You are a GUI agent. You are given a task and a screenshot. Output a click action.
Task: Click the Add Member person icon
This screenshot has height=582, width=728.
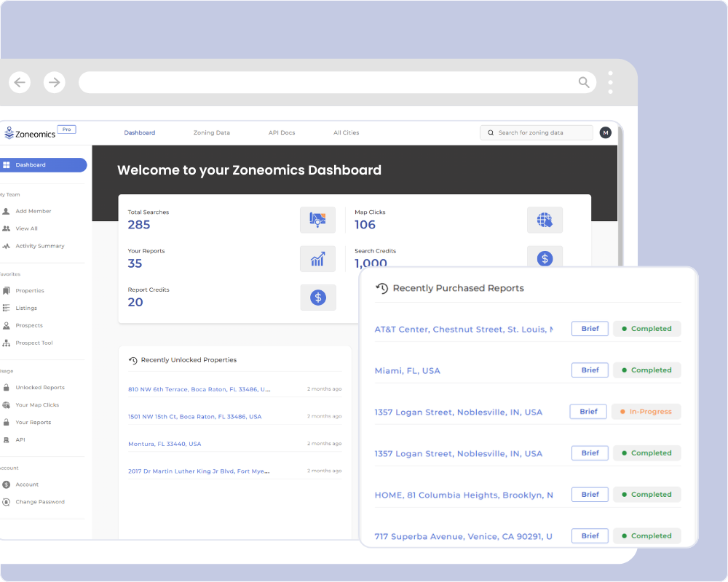(x=6, y=211)
